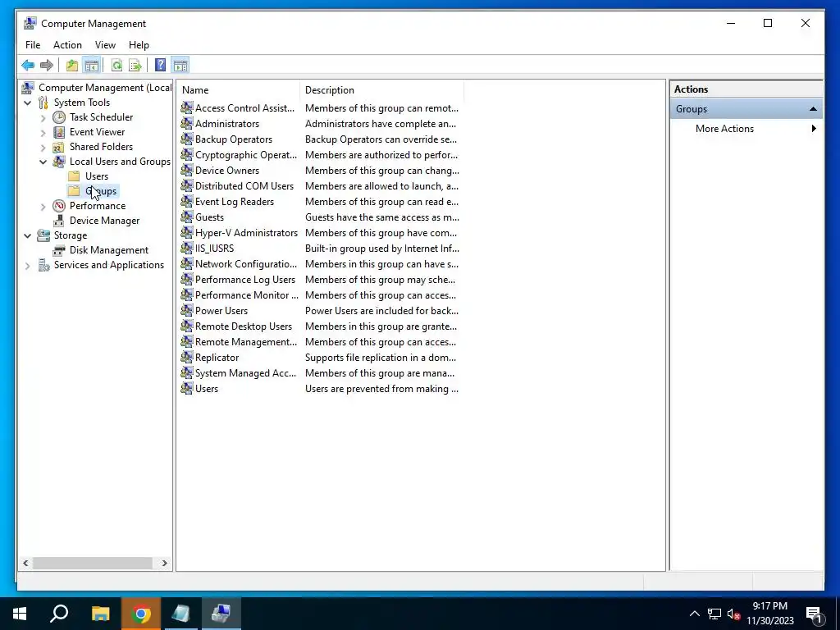
Task: Click the Event Viewer icon in tree
Action: pos(59,132)
